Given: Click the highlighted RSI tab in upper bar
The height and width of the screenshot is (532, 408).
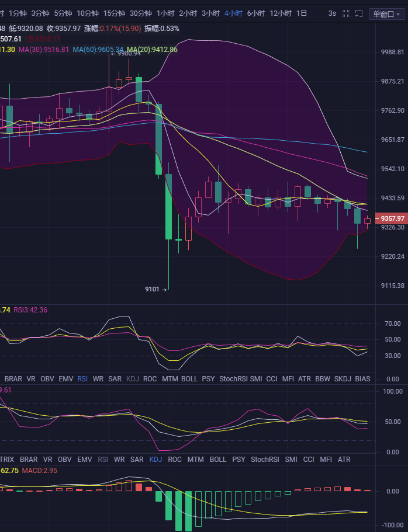Looking at the screenshot, I should pos(82,379).
